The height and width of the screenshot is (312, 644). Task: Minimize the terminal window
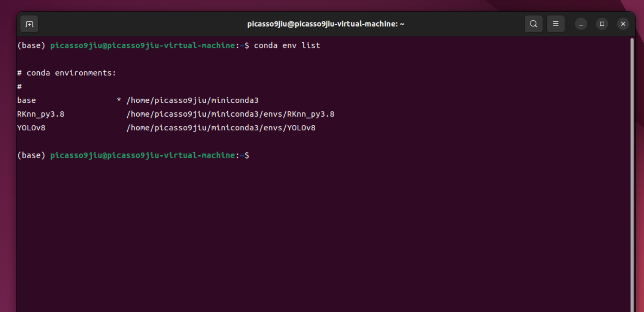pyautogui.click(x=581, y=24)
